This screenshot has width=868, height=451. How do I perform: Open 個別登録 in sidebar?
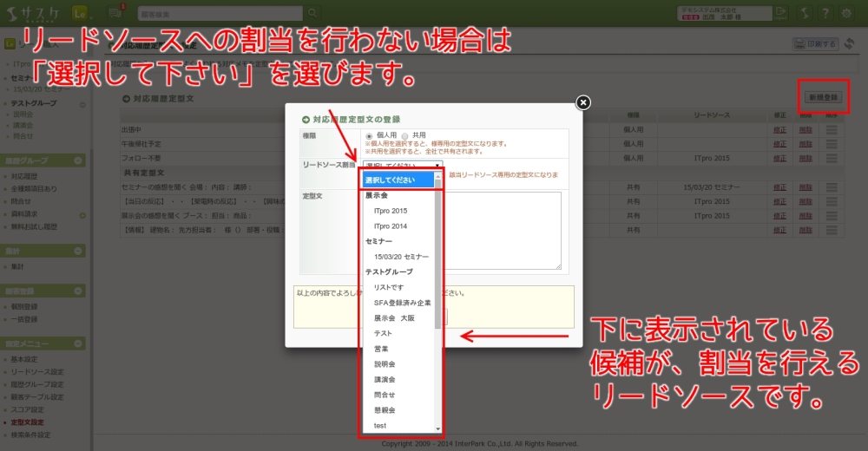click(x=24, y=306)
